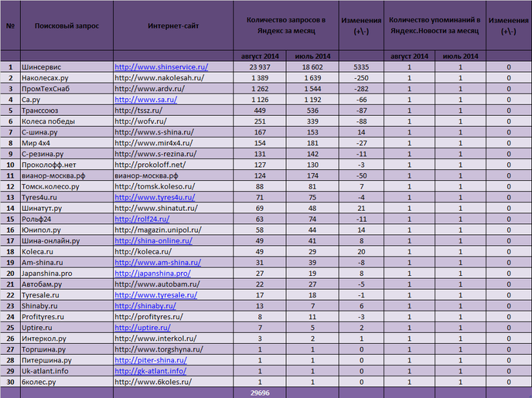The height and width of the screenshot is (398, 532).
Task: Follow the japanshina.pro link
Action: point(152,274)
